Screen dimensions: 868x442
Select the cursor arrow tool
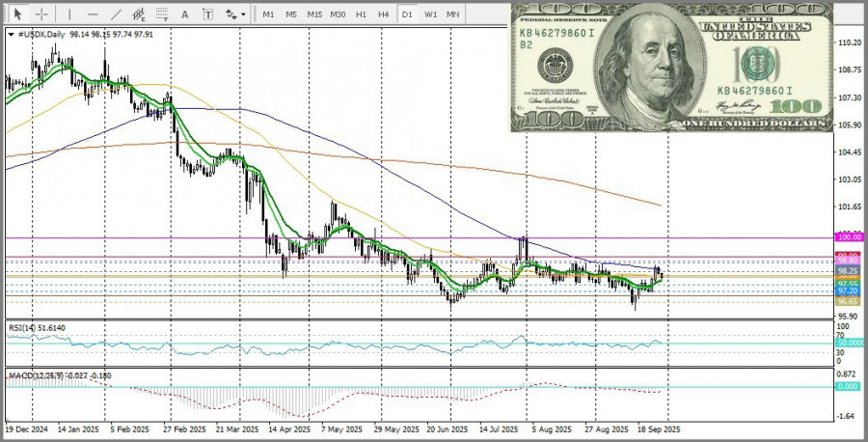coord(16,14)
